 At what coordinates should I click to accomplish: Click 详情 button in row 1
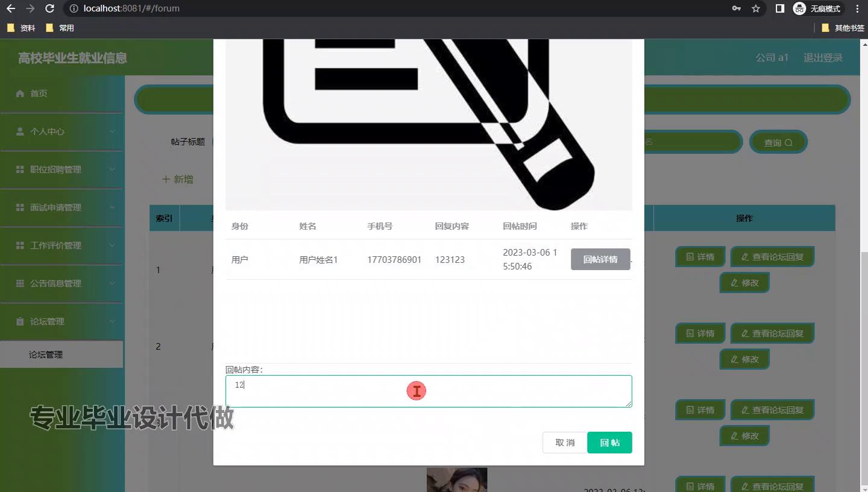[x=700, y=257]
